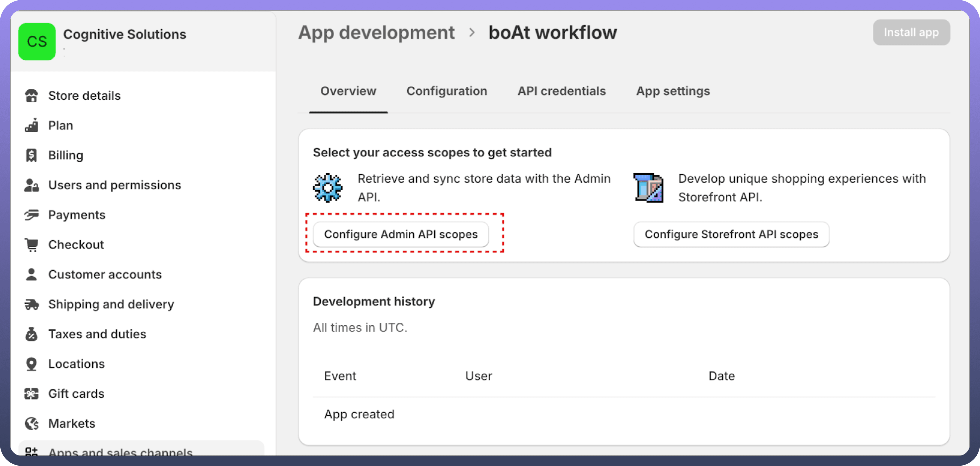Viewport: 980px width, 466px height.
Task: Open Users and permissions icon
Action: point(31,185)
